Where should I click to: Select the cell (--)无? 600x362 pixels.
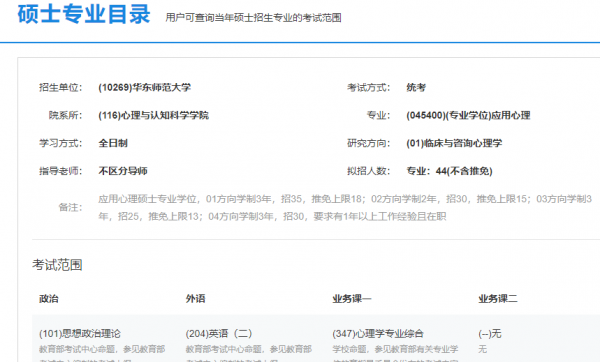tap(490, 334)
